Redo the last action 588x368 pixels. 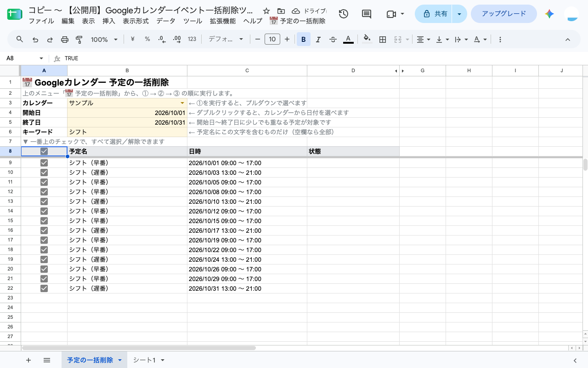[50, 40]
